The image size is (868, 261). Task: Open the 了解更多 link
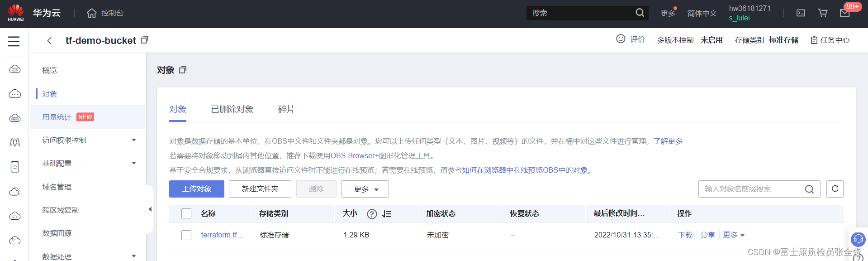pos(668,141)
